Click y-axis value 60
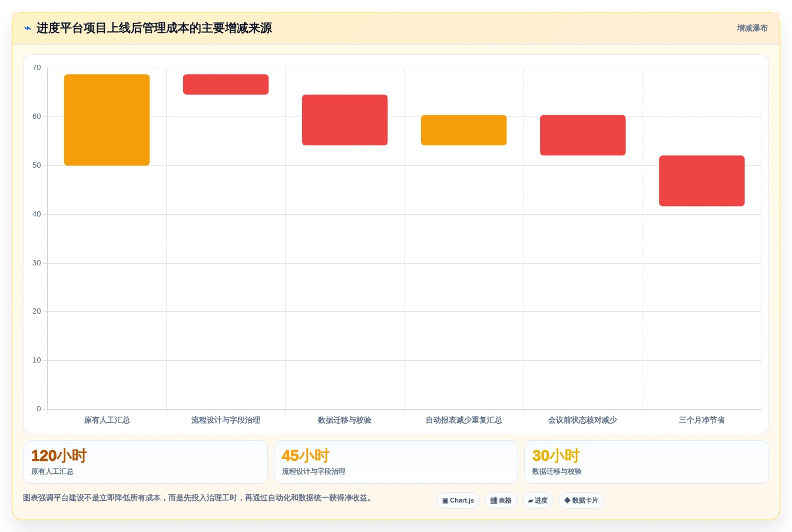The height and width of the screenshot is (532, 792). [37, 117]
